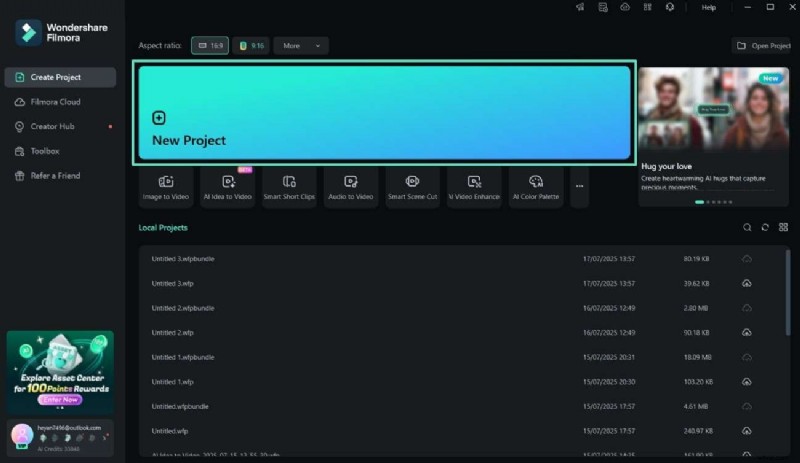
Task: Open Refer a Friend in sidebar
Action: click(60, 176)
